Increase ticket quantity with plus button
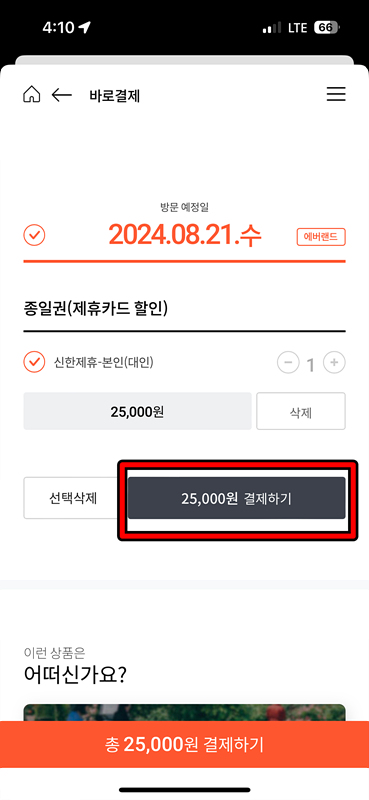The width and height of the screenshot is (369, 800). 335,363
